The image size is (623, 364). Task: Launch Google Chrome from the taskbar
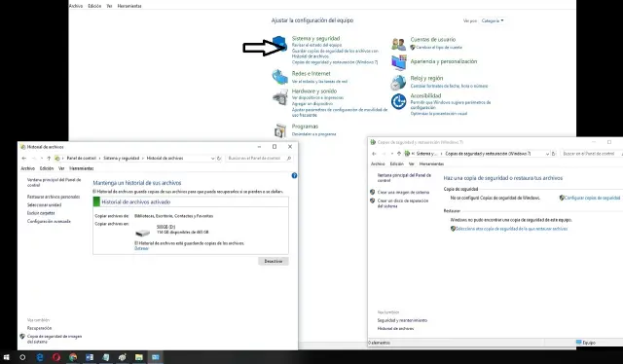(73, 357)
